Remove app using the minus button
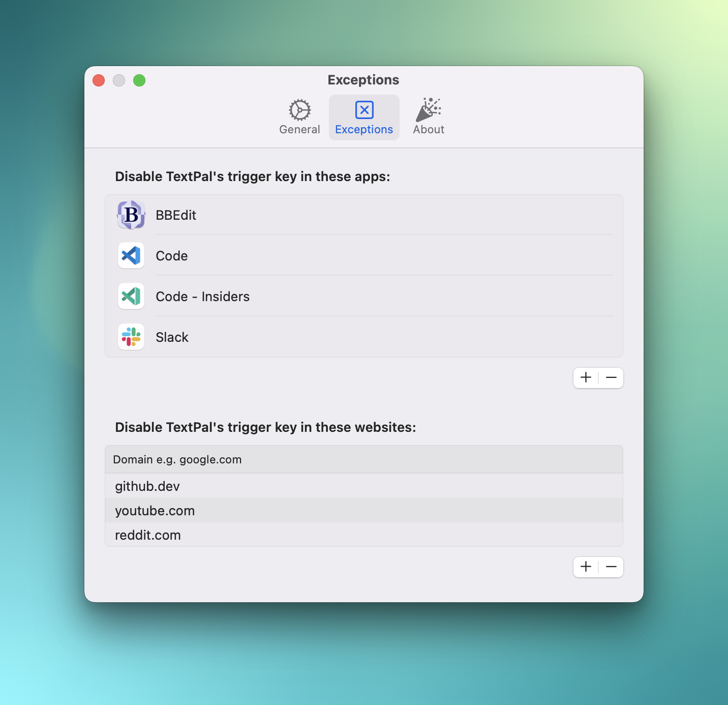Image resolution: width=728 pixels, height=705 pixels. [x=611, y=377]
